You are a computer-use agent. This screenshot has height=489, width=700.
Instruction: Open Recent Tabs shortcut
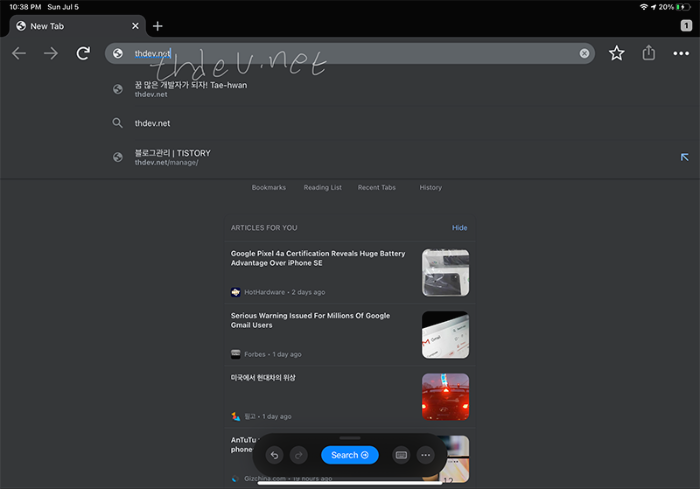[x=376, y=188]
